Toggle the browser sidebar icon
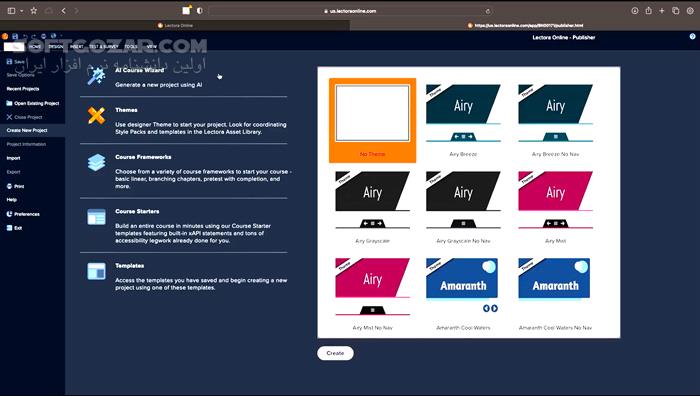The height and width of the screenshot is (396, 700). (x=12, y=11)
